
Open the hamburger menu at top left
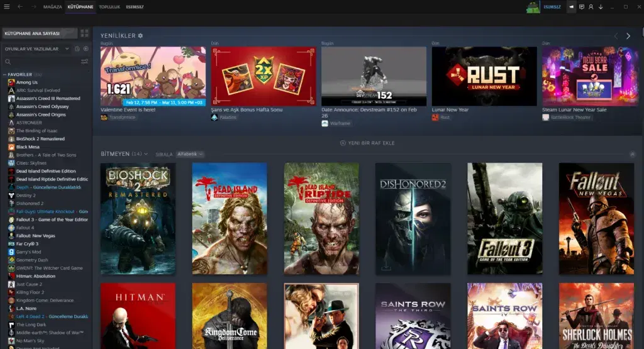(6, 6)
